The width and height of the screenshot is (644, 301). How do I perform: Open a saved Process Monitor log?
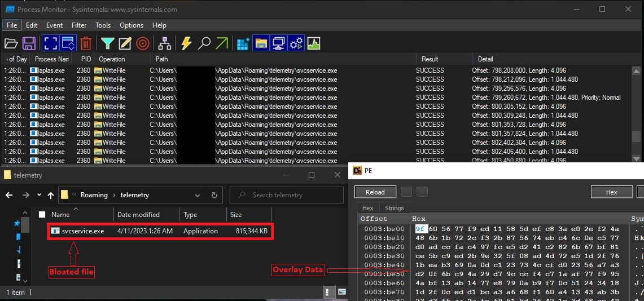click(11, 43)
